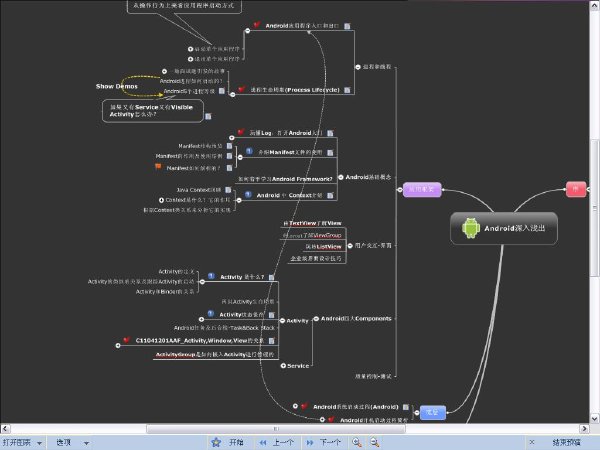Open notes icon beside Activity 是什么?
This screenshot has width=600, height=450.
coord(271,277)
